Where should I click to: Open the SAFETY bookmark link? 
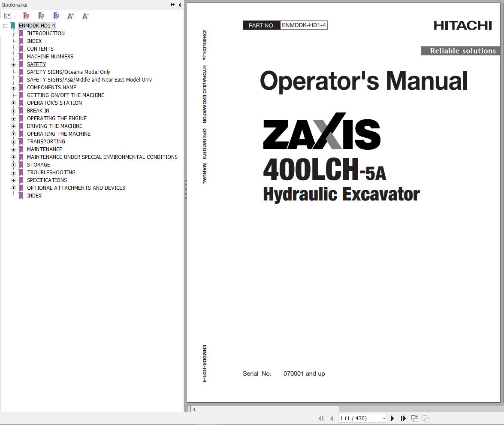[36, 64]
